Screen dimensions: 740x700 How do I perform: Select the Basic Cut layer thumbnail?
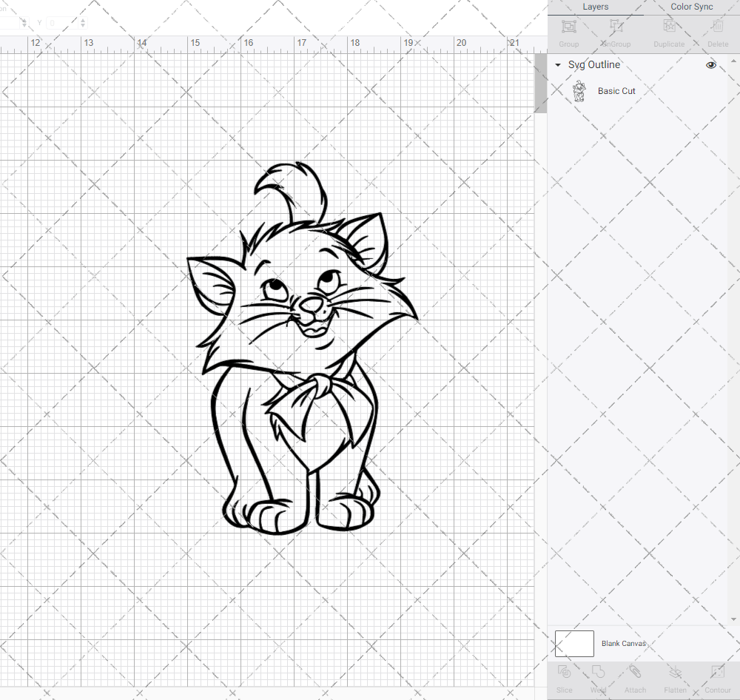point(579,91)
